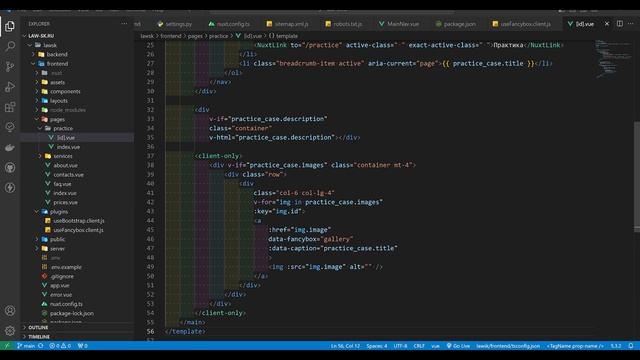Open contacts.vue in the file tree

point(78,175)
